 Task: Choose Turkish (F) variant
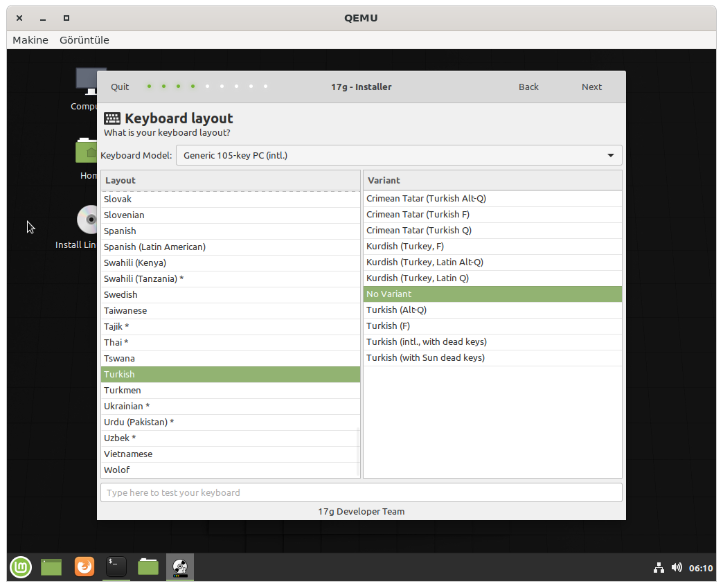(x=492, y=326)
